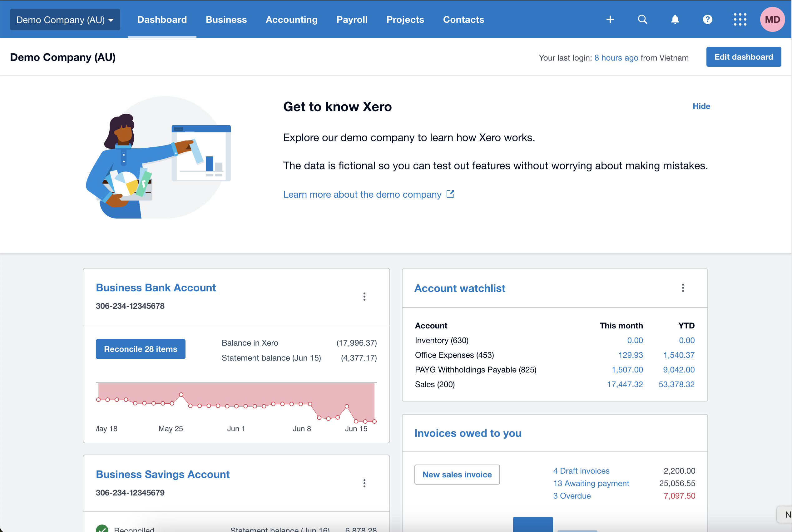Open the Projects menu
This screenshot has width=792, height=532.
click(405, 19)
